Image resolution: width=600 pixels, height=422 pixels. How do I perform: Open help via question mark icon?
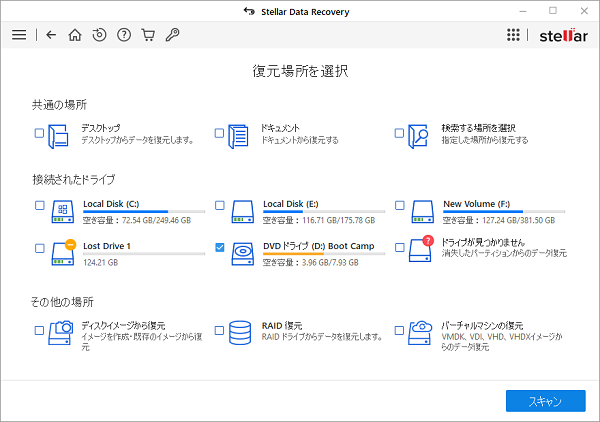124,35
